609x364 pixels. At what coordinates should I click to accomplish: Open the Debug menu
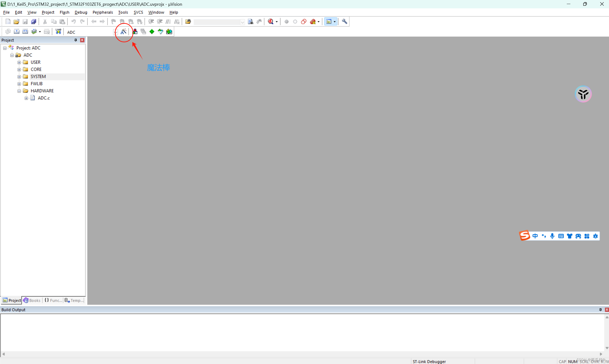click(80, 12)
